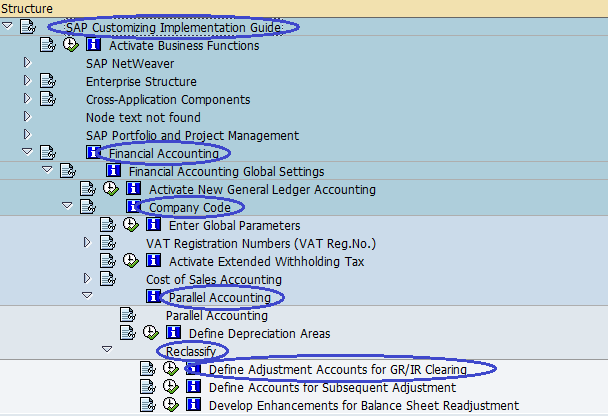This screenshot has width=608, height=416.
Task: Select 'SAP NetWeaver' node text
Action: (x=130, y=64)
